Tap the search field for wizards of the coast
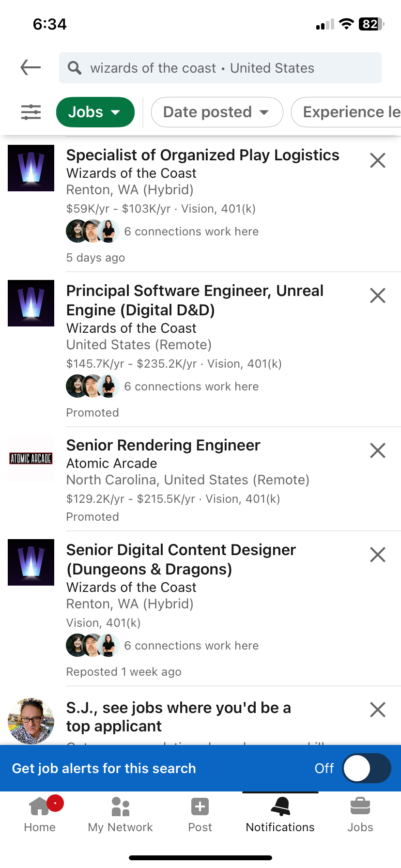The image size is (401, 868). (x=220, y=68)
